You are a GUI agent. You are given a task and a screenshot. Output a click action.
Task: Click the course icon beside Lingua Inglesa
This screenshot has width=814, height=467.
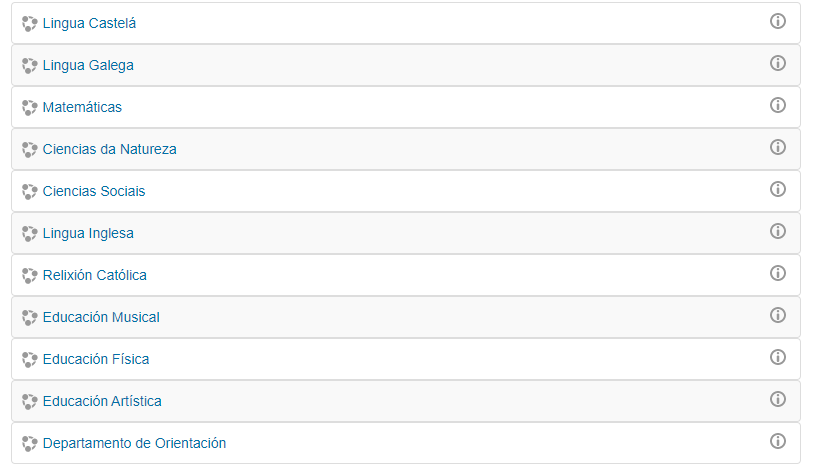pyautogui.click(x=30, y=234)
